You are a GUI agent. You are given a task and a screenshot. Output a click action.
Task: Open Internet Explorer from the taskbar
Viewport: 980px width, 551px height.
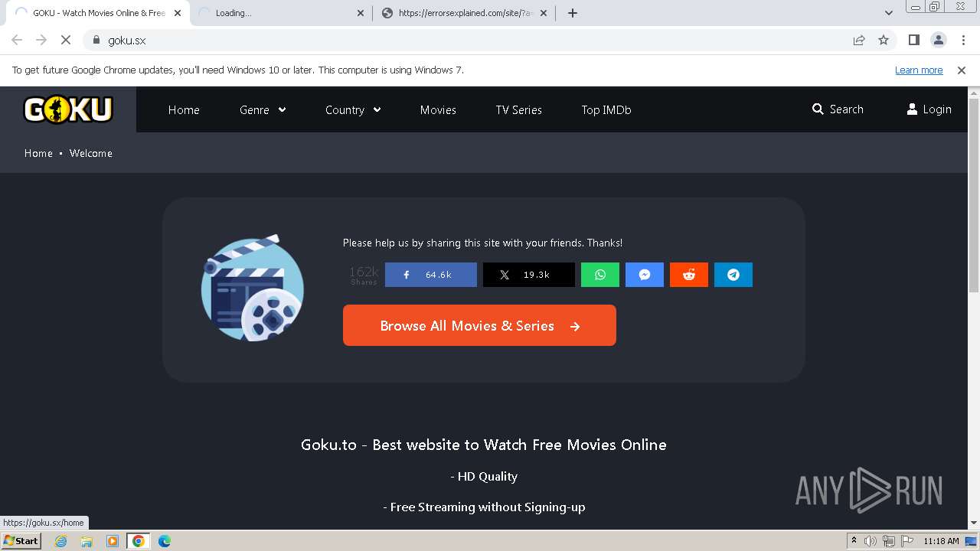pyautogui.click(x=61, y=541)
